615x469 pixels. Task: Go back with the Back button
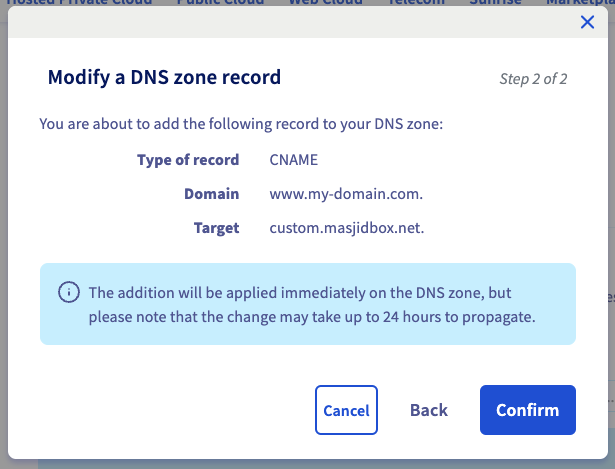click(x=429, y=410)
